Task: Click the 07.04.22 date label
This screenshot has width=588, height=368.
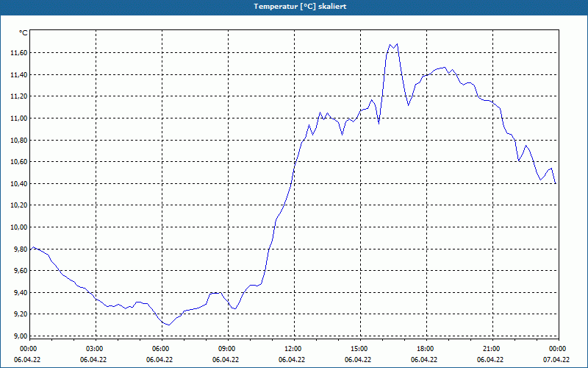Action: [x=556, y=360]
